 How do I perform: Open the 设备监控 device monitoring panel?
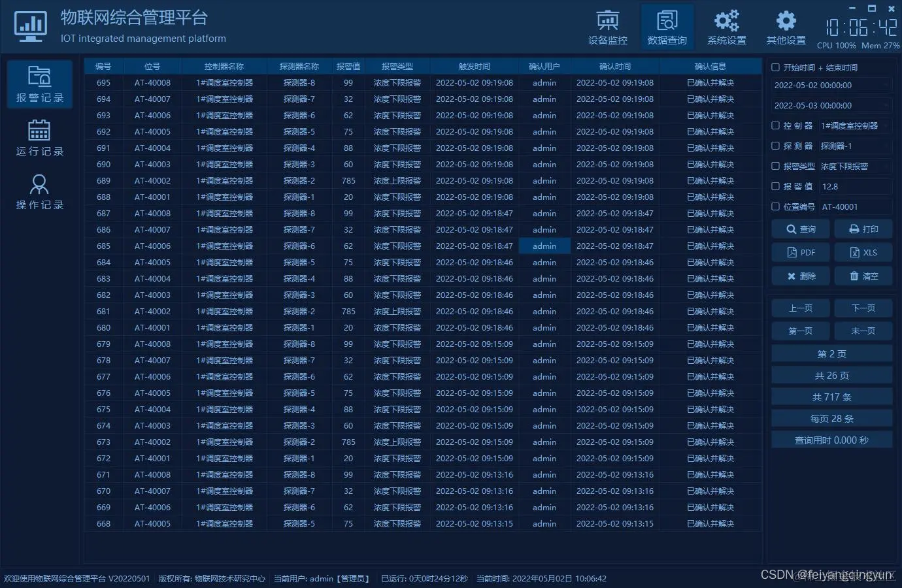(607, 26)
